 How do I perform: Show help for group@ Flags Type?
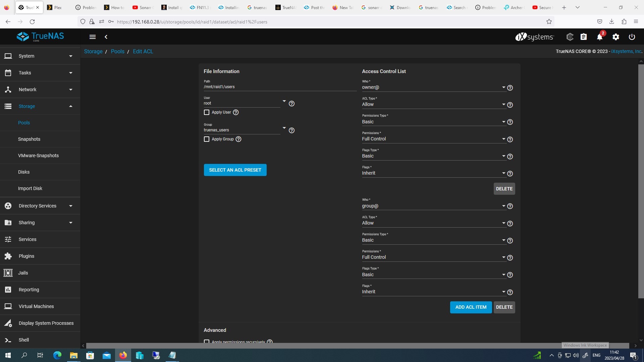click(x=510, y=275)
